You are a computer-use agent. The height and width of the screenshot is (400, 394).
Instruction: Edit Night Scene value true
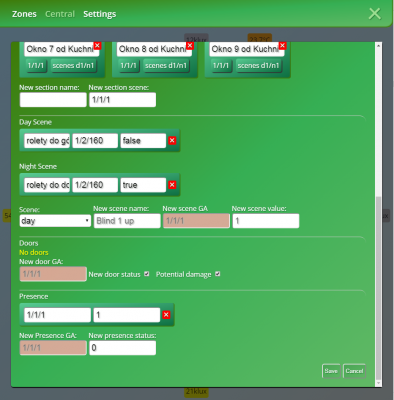143,185
